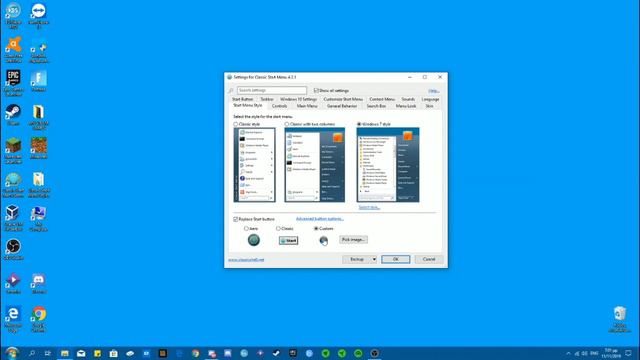Open the Windows 10 Settings tab

point(298,99)
